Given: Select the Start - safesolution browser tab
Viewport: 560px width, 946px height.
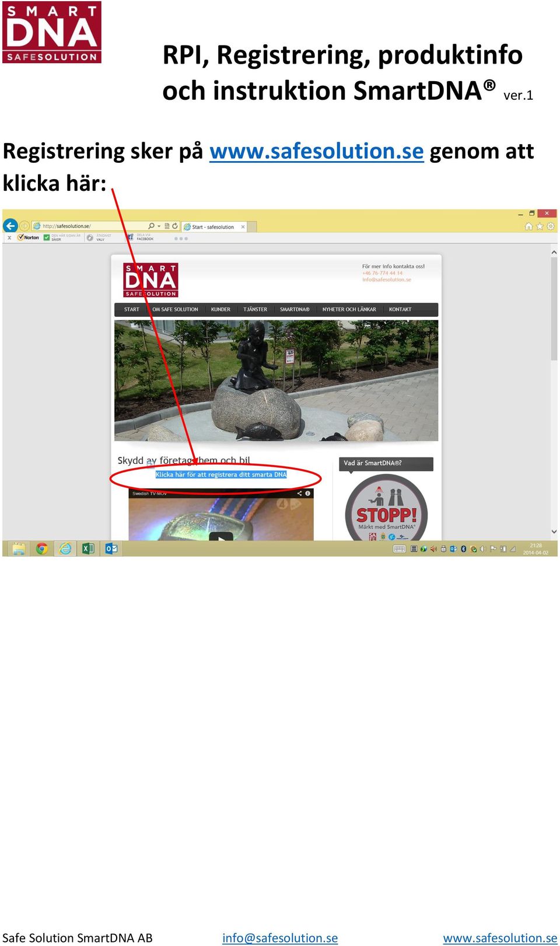Looking at the screenshot, I should [214, 227].
